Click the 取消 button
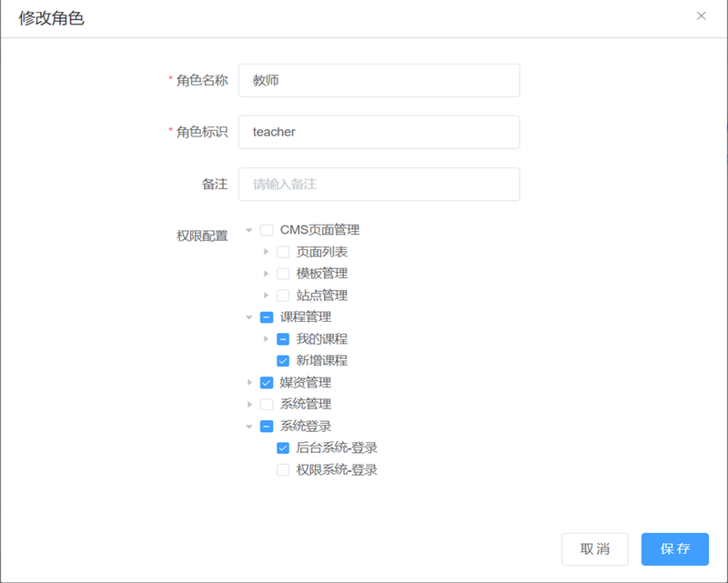Screen dimensions: 728x583 point(595,549)
